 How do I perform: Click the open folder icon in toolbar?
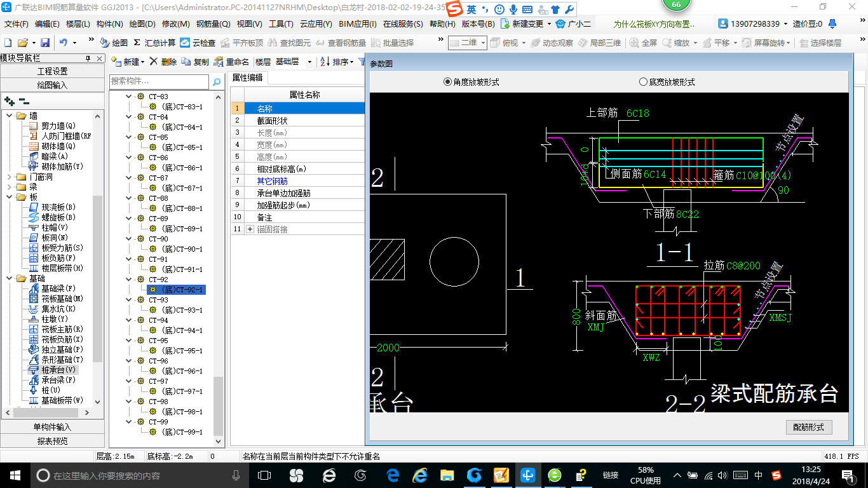pyautogui.click(x=22, y=43)
